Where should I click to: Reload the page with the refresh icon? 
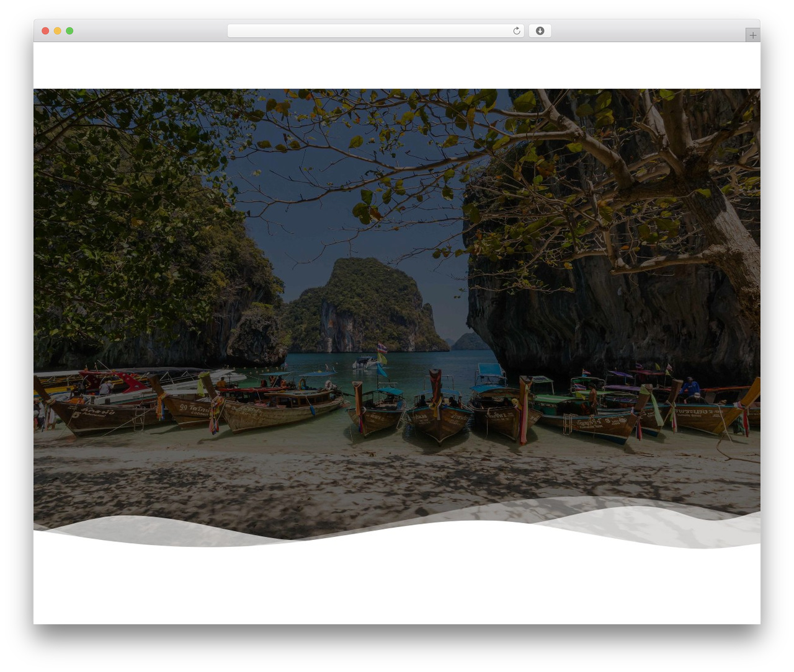tap(516, 31)
